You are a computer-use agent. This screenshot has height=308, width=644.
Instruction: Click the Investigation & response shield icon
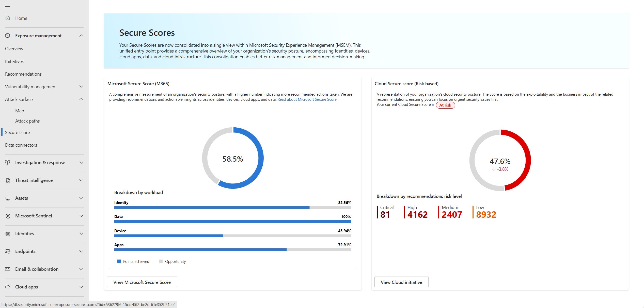pos(8,162)
